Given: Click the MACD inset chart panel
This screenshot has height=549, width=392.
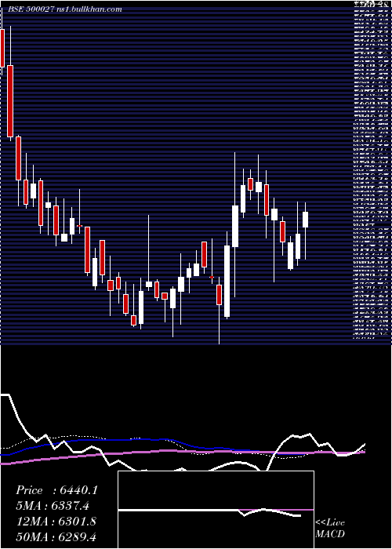Looking at the screenshot, I should [216, 510].
